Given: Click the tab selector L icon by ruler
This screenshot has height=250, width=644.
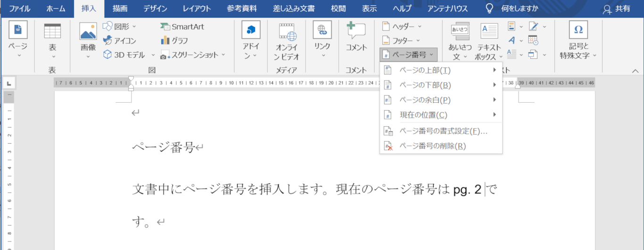Looking at the screenshot, I should click(8, 83).
